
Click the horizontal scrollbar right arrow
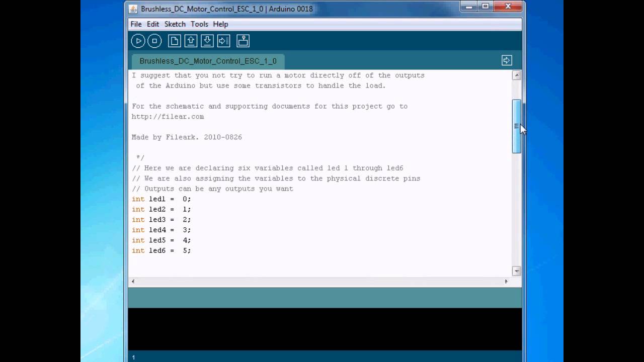pos(506,282)
